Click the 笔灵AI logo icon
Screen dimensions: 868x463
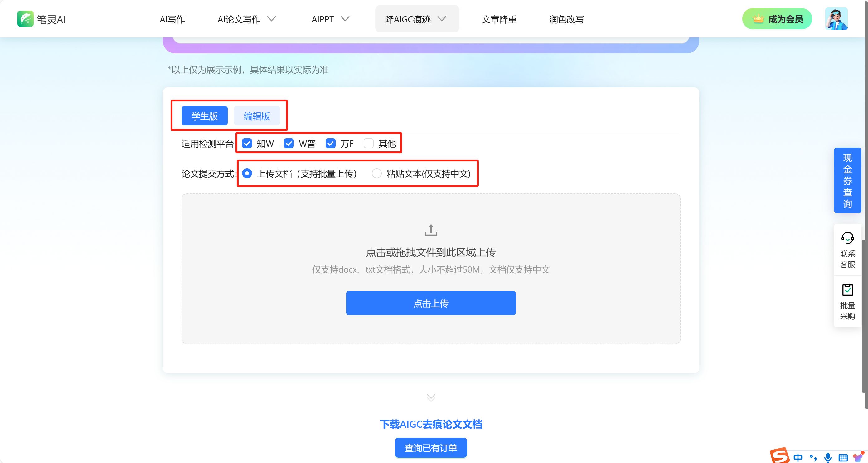[x=25, y=18]
